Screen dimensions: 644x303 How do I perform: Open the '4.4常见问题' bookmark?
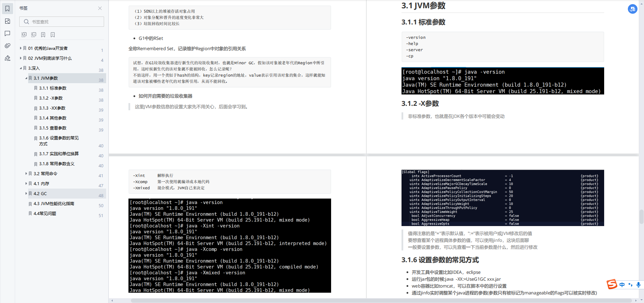pyautogui.click(x=45, y=214)
